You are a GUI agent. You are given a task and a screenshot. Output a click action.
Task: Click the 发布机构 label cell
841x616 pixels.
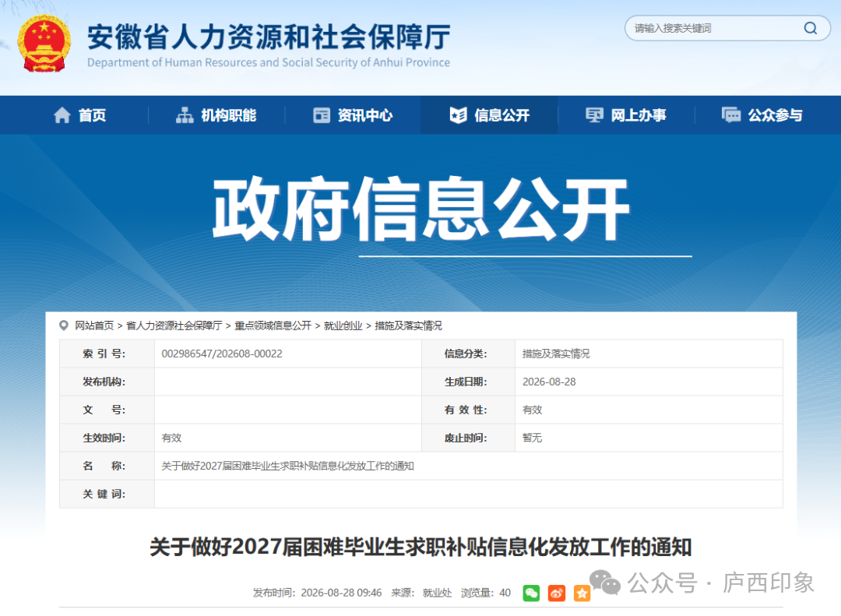(x=107, y=382)
